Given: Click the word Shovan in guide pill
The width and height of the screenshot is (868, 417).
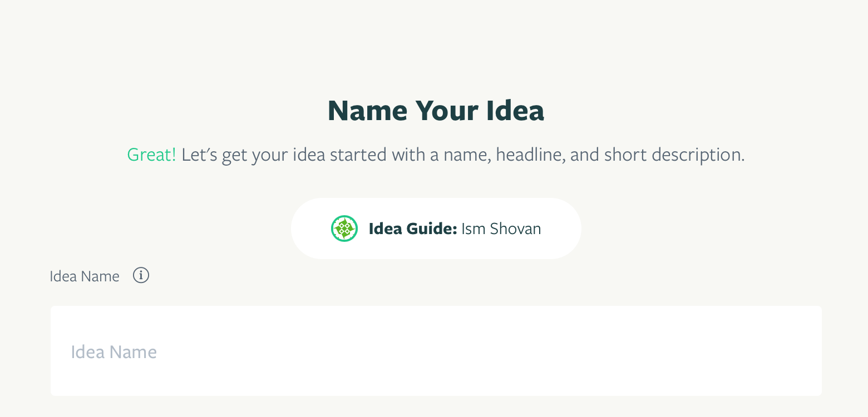Looking at the screenshot, I should coord(516,229).
